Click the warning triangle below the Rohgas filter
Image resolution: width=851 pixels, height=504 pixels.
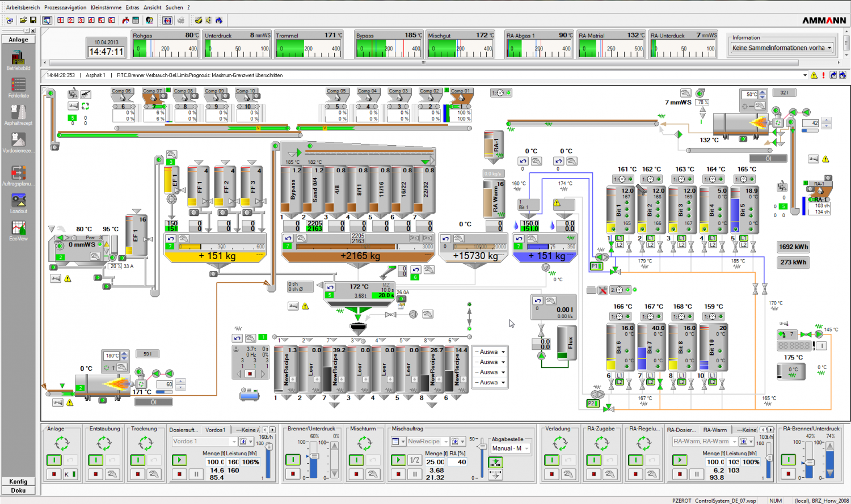click(x=68, y=278)
